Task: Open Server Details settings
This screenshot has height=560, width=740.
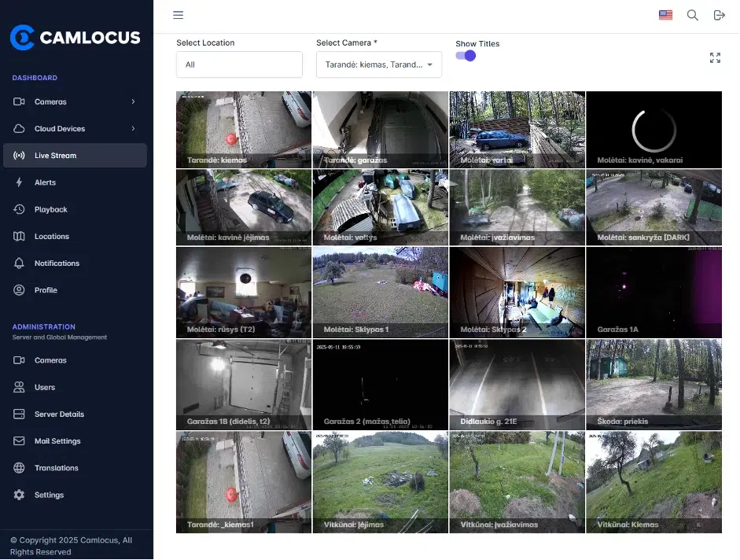Action: (x=17, y=414)
